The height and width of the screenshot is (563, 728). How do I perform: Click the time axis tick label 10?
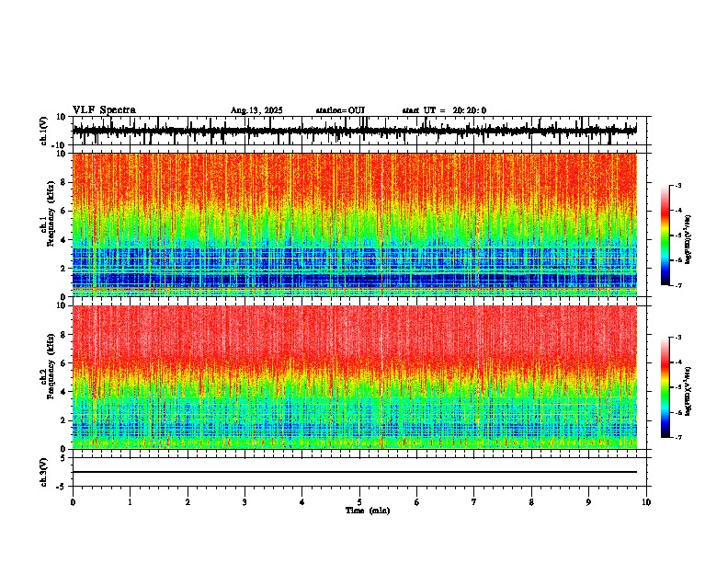click(646, 502)
